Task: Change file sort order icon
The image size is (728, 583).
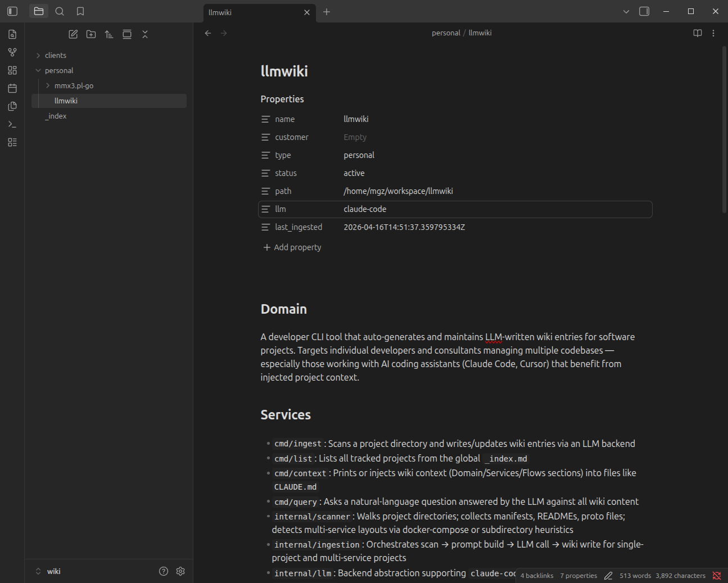Action: tap(109, 34)
